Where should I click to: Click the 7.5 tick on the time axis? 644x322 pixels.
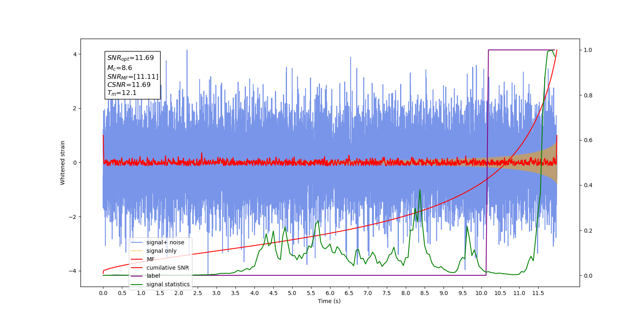[x=387, y=293]
